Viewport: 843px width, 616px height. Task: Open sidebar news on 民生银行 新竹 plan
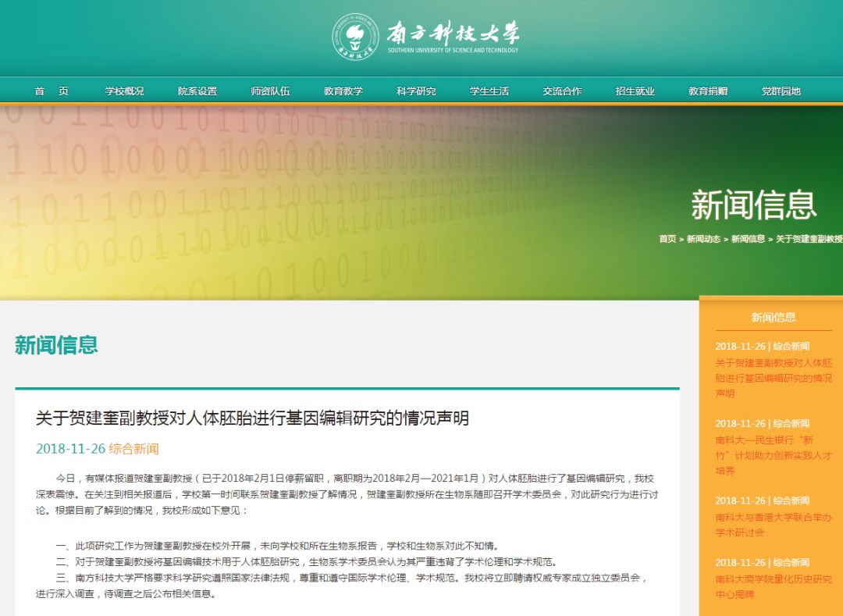(x=773, y=455)
